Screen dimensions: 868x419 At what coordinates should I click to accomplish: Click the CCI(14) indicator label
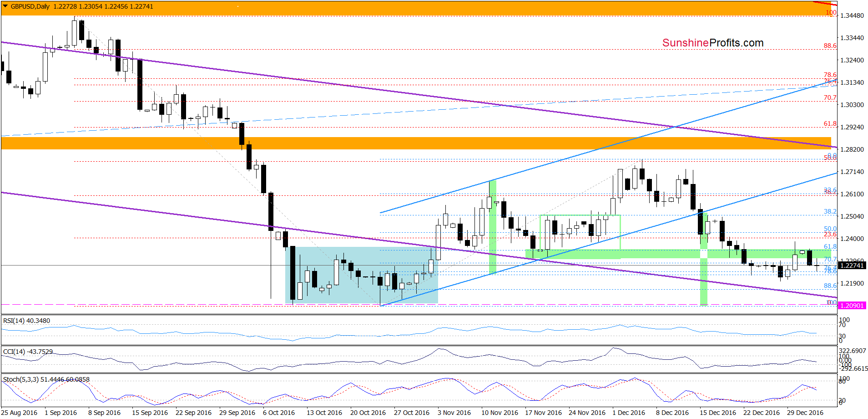coord(28,352)
